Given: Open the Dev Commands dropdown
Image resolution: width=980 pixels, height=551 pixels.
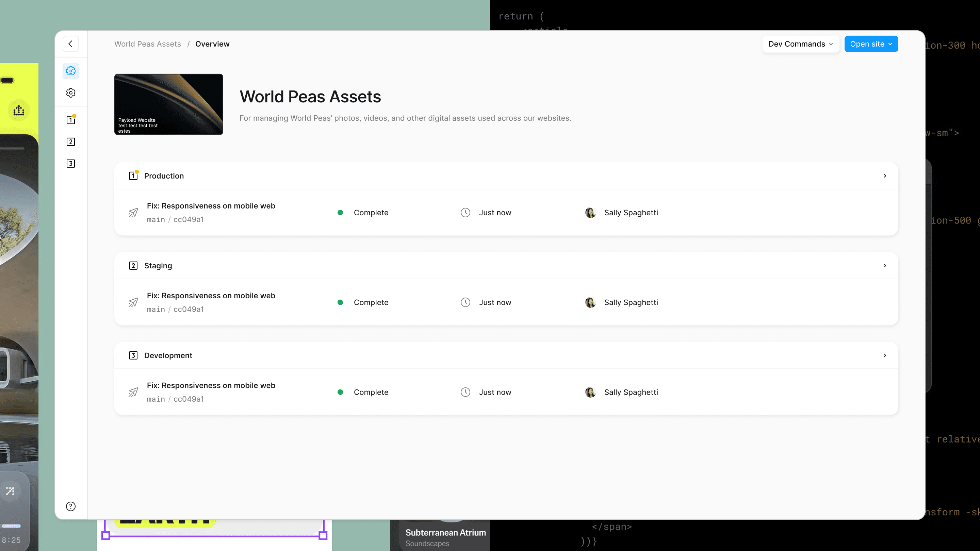Looking at the screenshot, I should 800,44.
